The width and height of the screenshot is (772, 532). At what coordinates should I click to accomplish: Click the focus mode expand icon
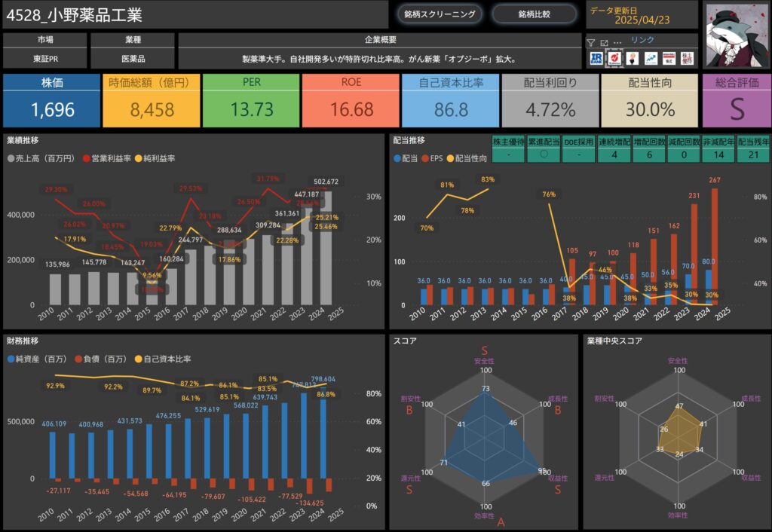[x=604, y=43]
